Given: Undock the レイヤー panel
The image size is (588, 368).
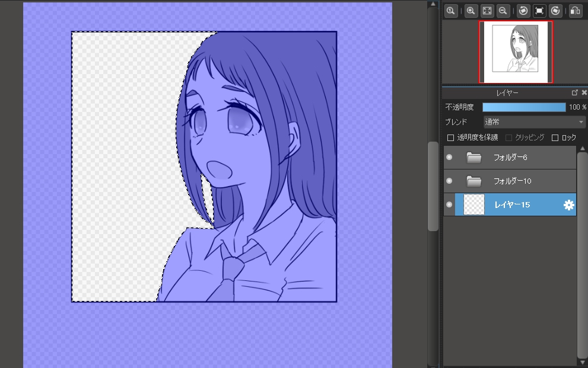Looking at the screenshot, I should 574,93.
